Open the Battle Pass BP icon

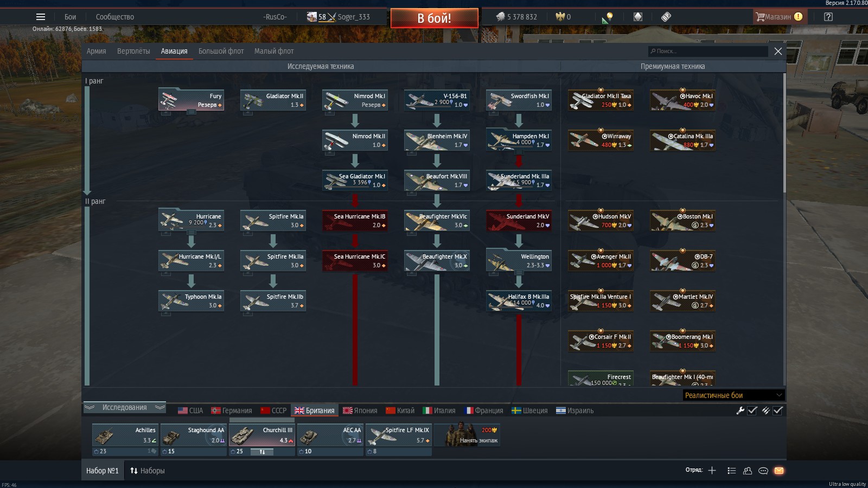[x=666, y=17]
